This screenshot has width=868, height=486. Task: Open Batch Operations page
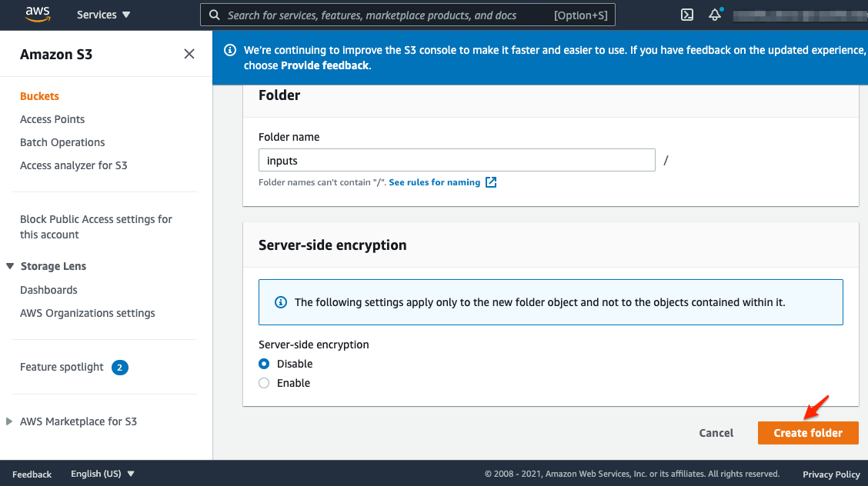point(62,143)
